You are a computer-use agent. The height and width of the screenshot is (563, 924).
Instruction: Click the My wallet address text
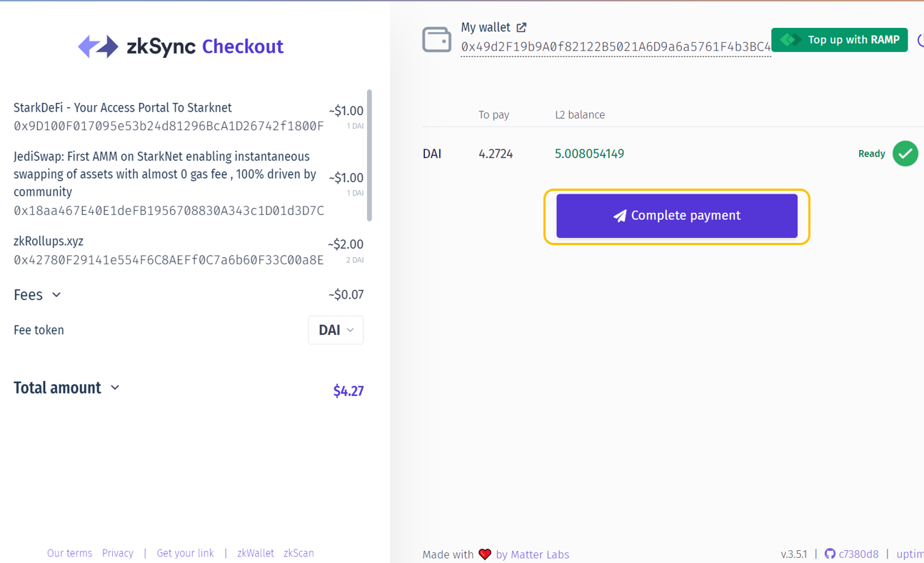(616, 47)
